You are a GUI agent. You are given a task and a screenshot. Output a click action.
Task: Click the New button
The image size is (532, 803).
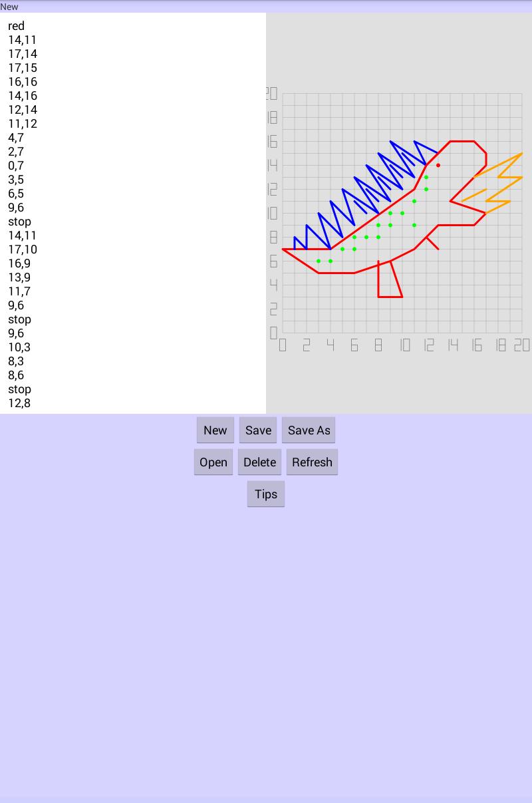[x=215, y=430]
